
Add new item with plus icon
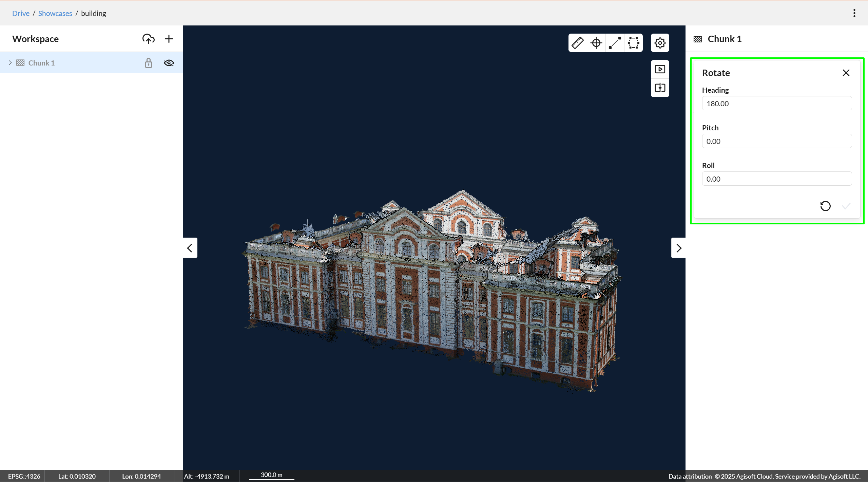click(169, 39)
